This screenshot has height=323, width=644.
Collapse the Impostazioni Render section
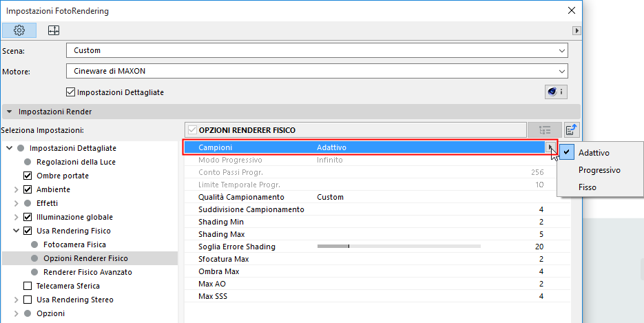click(10, 112)
